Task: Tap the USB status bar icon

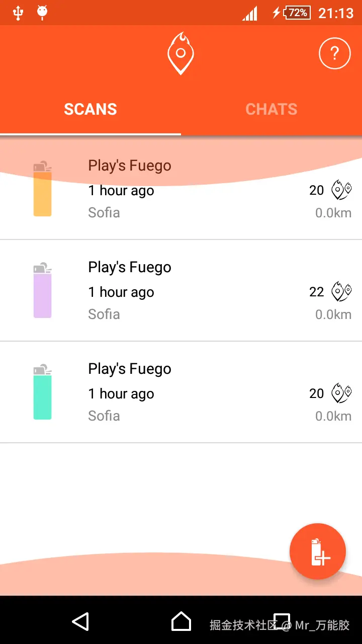Action: 18,13
